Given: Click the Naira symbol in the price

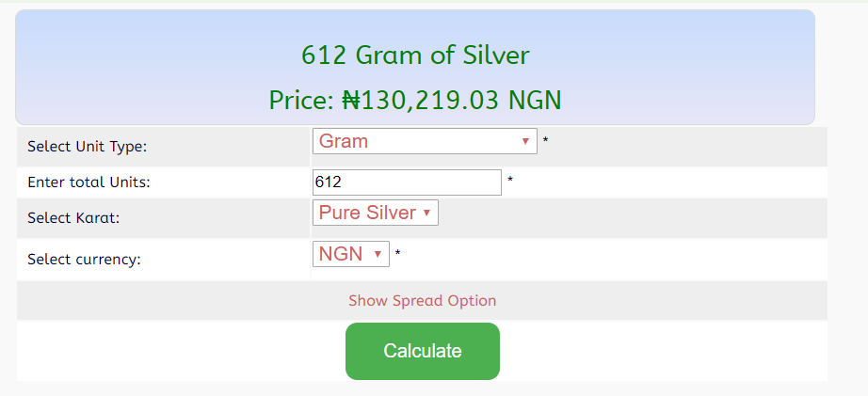Looking at the screenshot, I should (351, 100).
